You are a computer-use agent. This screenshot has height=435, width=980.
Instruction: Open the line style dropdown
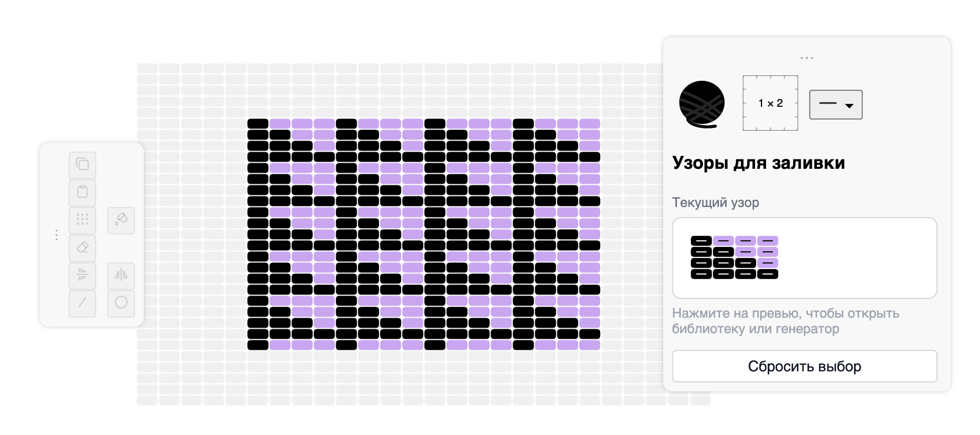click(836, 105)
